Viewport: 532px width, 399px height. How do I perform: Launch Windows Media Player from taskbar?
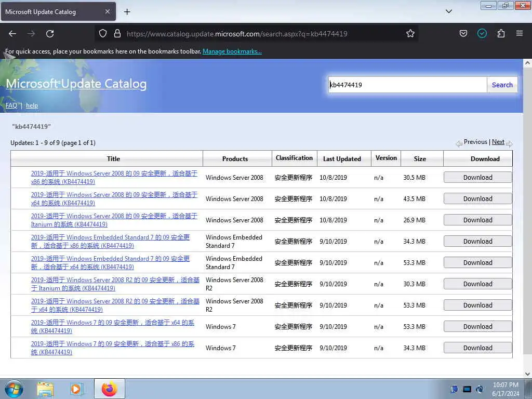click(x=76, y=389)
